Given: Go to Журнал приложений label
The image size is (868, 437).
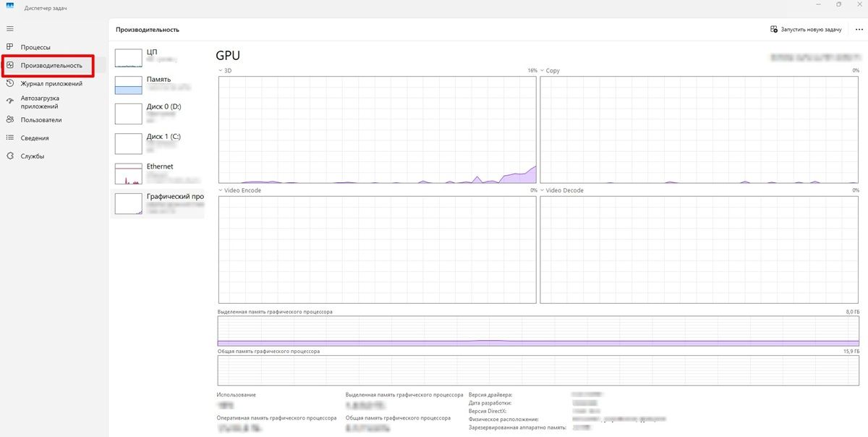Looking at the screenshot, I should coord(51,83).
